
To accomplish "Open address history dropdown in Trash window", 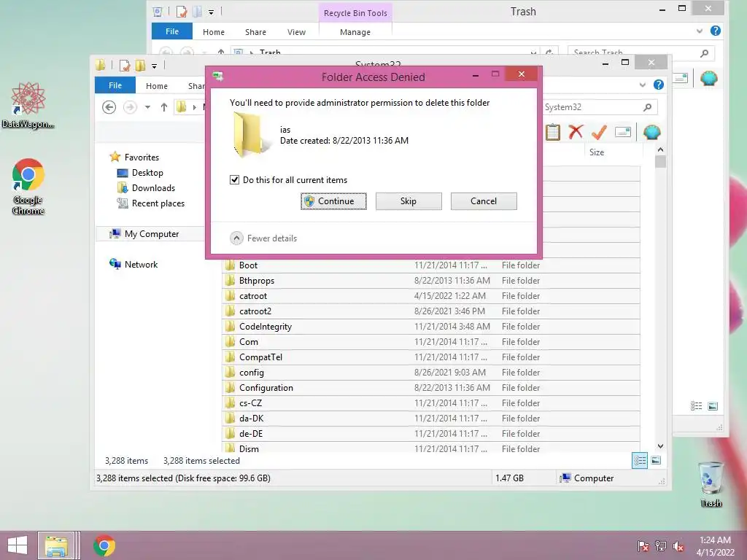I will click(x=533, y=52).
